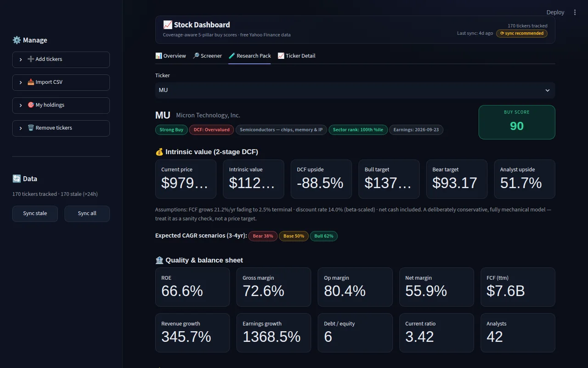Expand the Remove tickers section
Image resolution: width=588 pixels, height=368 pixels.
pos(61,128)
